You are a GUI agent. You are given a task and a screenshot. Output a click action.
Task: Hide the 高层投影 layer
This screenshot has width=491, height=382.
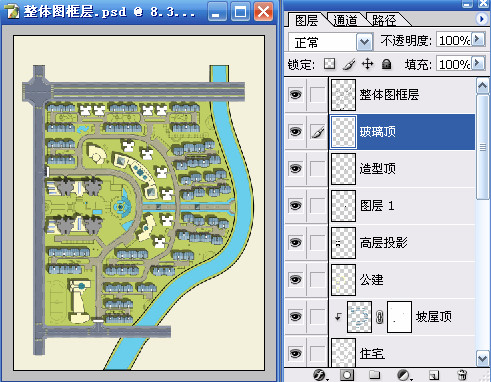(295, 243)
